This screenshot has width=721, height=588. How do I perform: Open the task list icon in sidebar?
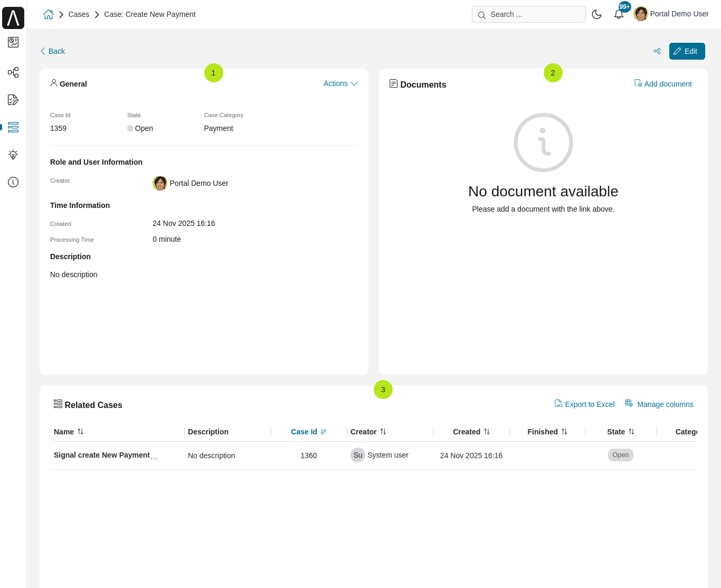coord(13,100)
